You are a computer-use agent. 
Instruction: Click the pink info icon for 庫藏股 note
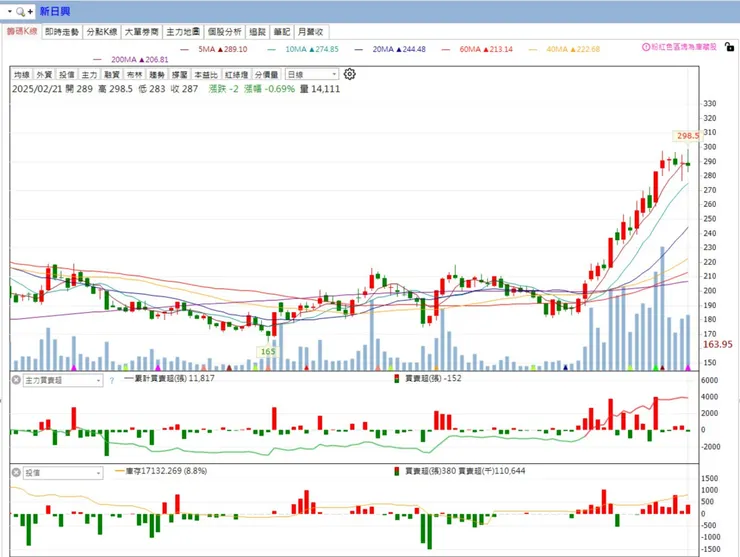[646, 47]
